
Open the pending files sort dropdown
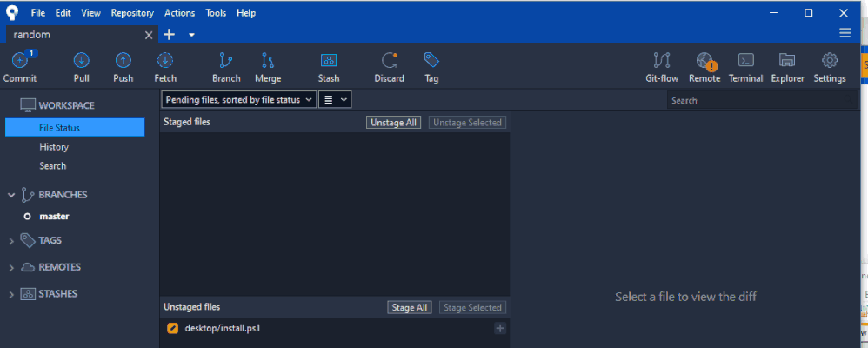point(239,100)
